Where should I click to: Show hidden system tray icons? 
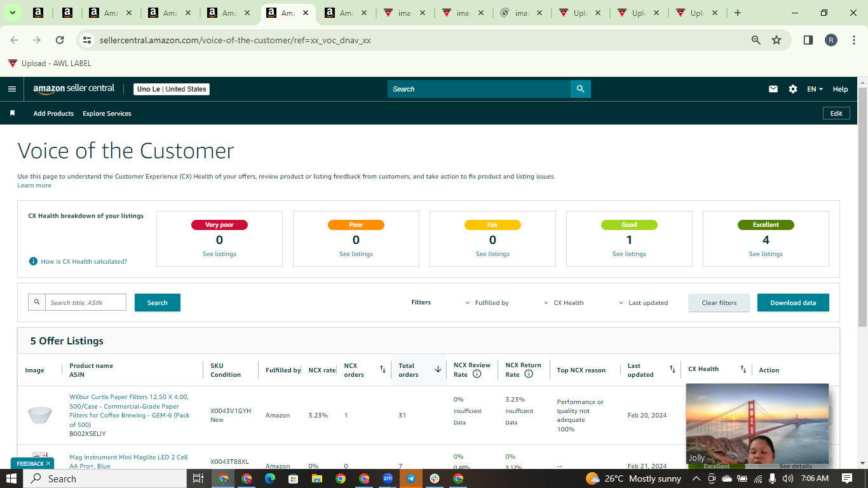point(696,478)
